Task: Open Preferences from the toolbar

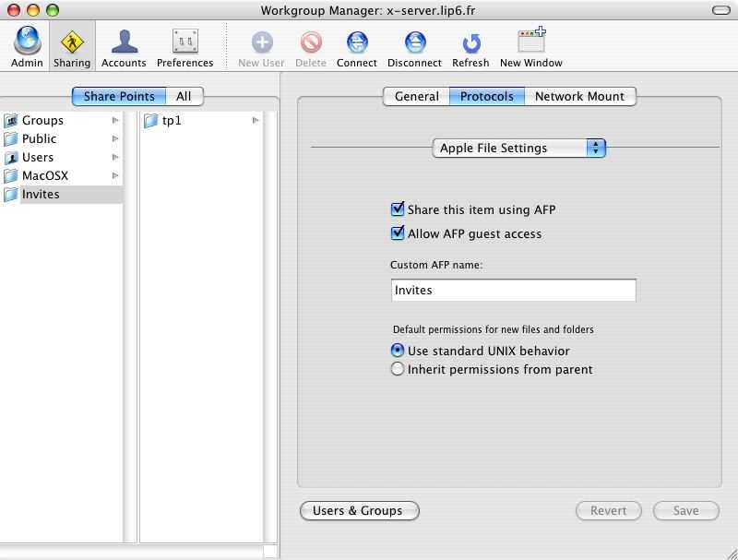Action: [184, 42]
